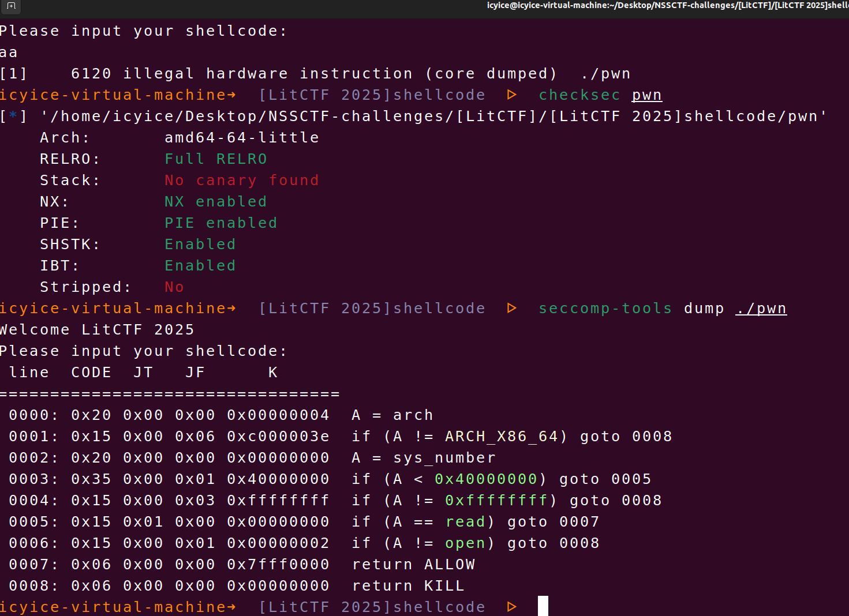Screen dimensions: 849x616
Task: Click the 'amd64-64-little' Arch value
Action: click(x=241, y=137)
